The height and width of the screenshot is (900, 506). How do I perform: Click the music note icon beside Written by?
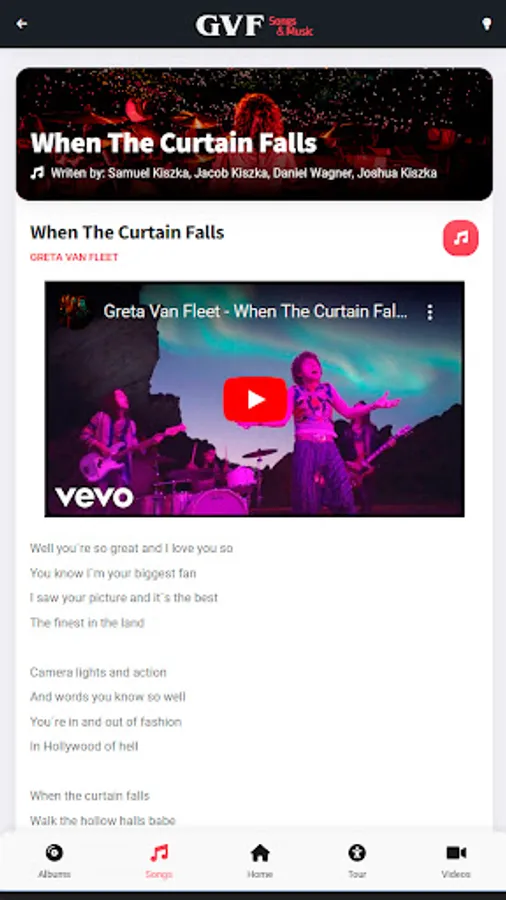click(37, 173)
